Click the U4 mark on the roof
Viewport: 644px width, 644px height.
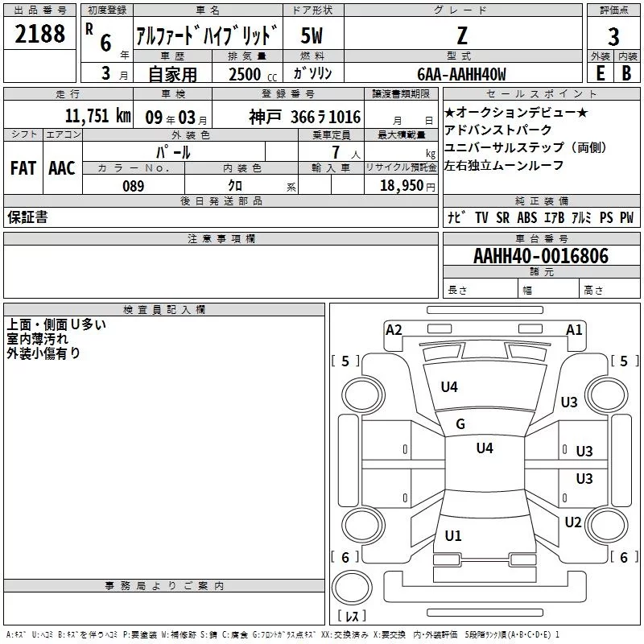pos(485,448)
